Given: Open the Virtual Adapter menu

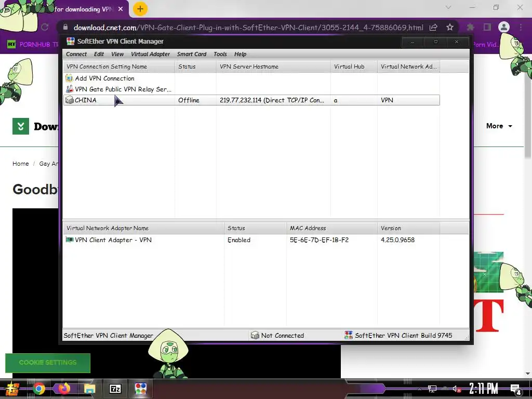Looking at the screenshot, I should (150, 54).
